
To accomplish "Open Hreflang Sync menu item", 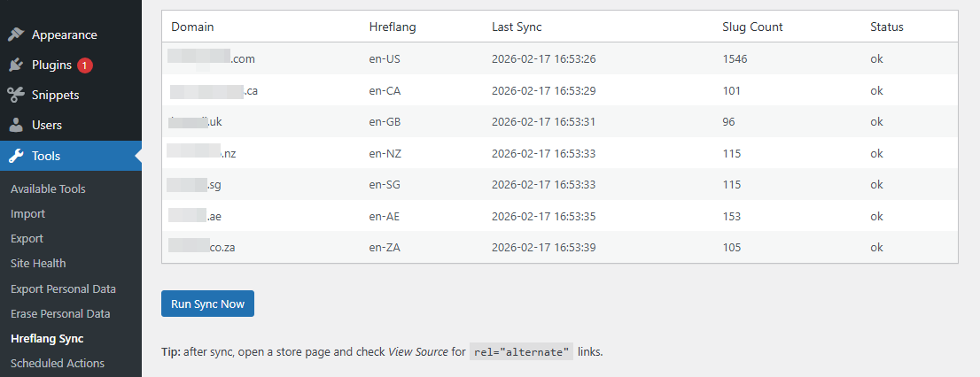I will tap(47, 339).
